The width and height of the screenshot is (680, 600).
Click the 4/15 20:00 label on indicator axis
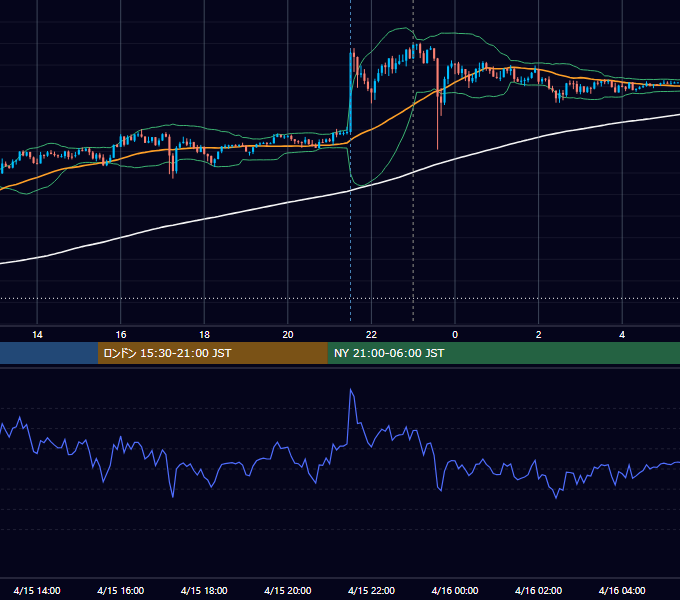(x=288, y=590)
